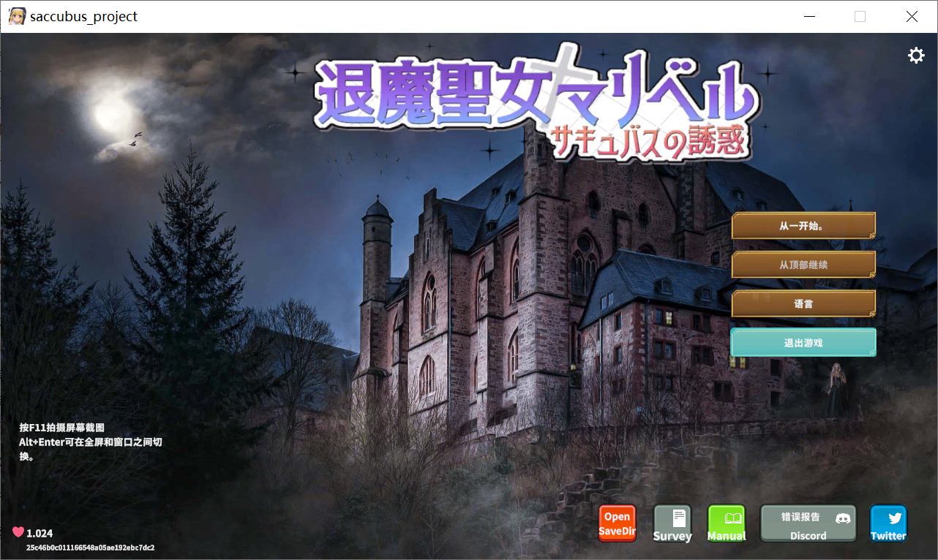The width and height of the screenshot is (938, 560).
Task: Maximize the game window
Action: pos(860,16)
